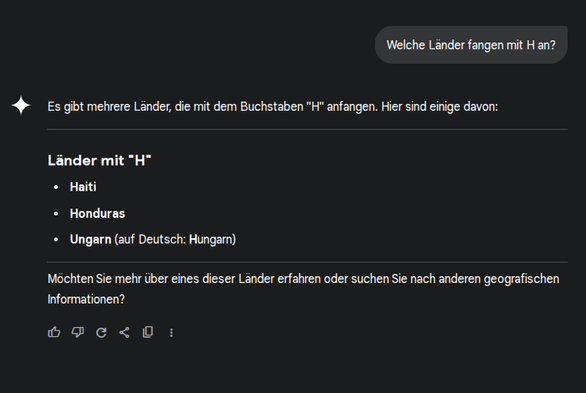Viewport: 586px width, 393px height.
Task: Click the sentence starting "Es gibt mehrere Länder"
Action: click(x=272, y=107)
